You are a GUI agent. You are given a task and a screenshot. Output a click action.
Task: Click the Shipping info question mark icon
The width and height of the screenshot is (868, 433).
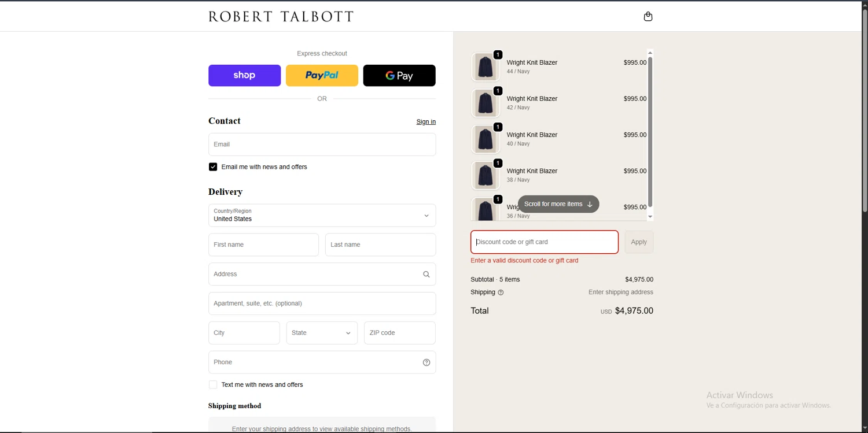tap(501, 293)
